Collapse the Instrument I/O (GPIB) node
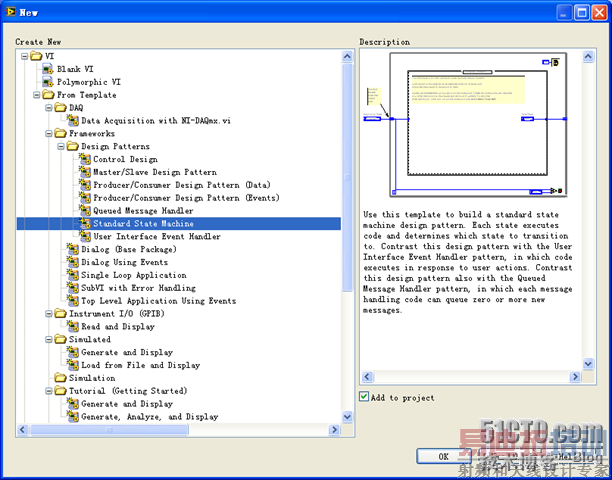The width and height of the screenshot is (612, 480). (x=49, y=314)
